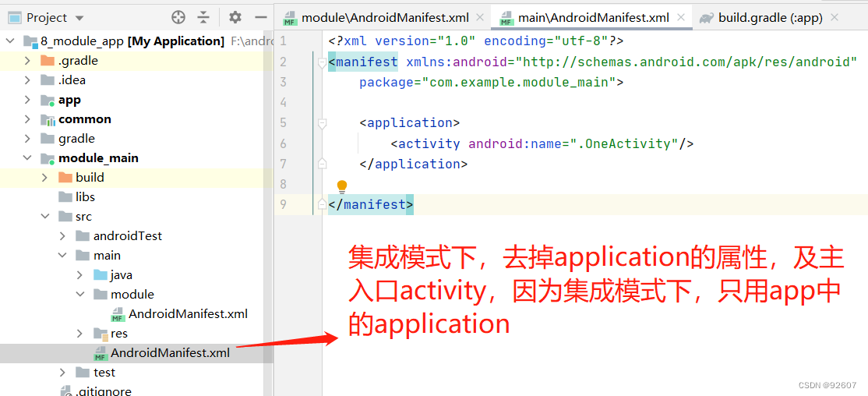This screenshot has height=396, width=868.
Task: Click the manifest file icon on module tab
Action: pos(290,19)
